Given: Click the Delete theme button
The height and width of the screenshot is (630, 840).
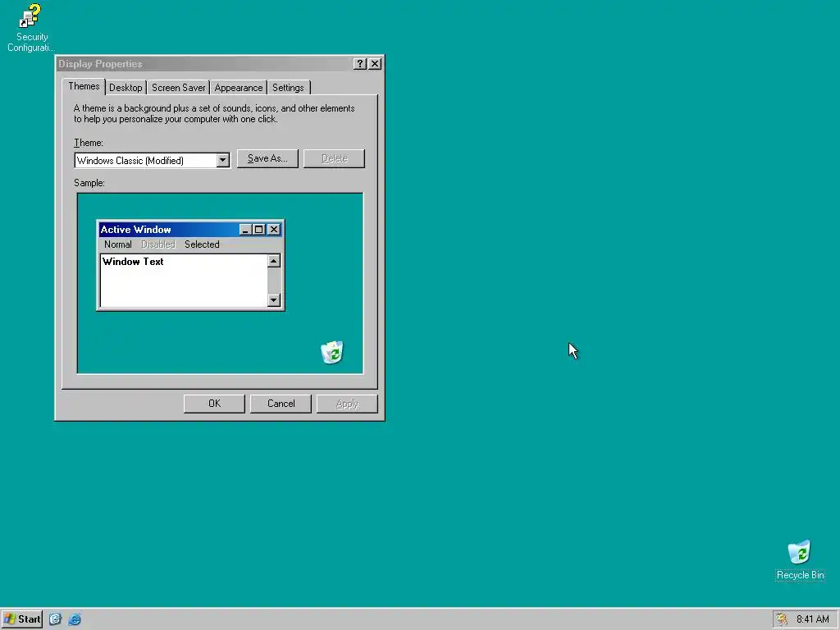Looking at the screenshot, I should tap(335, 158).
